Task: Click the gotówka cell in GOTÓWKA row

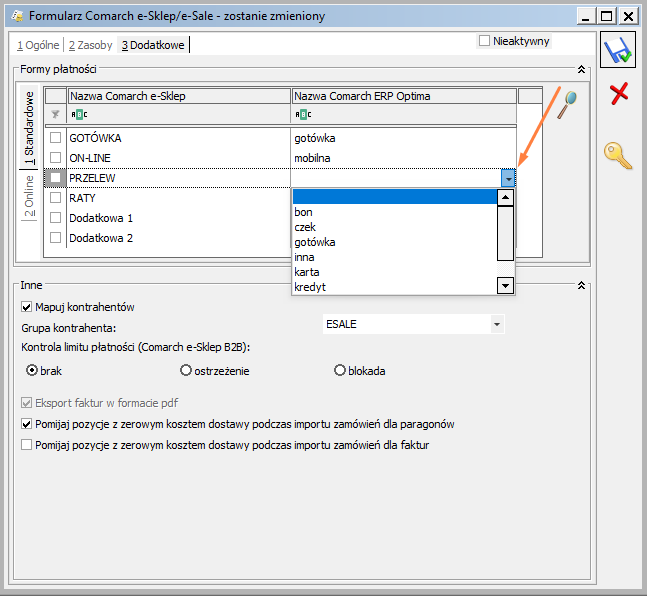Action: coord(404,138)
